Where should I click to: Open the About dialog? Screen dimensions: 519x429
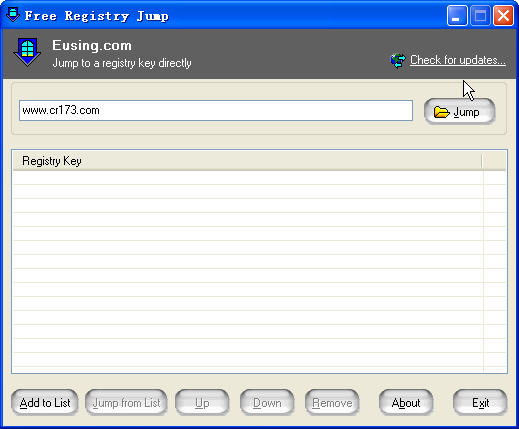coord(406,402)
